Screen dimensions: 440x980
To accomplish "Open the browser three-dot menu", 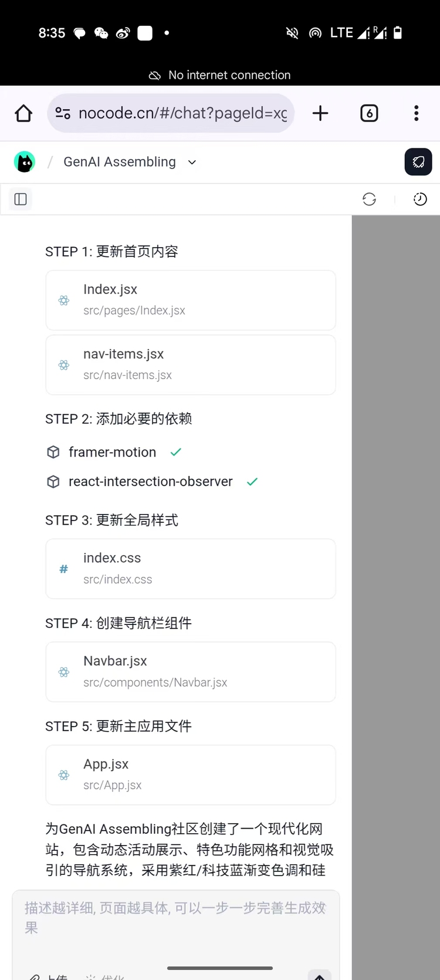I will (x=417, y=113).
